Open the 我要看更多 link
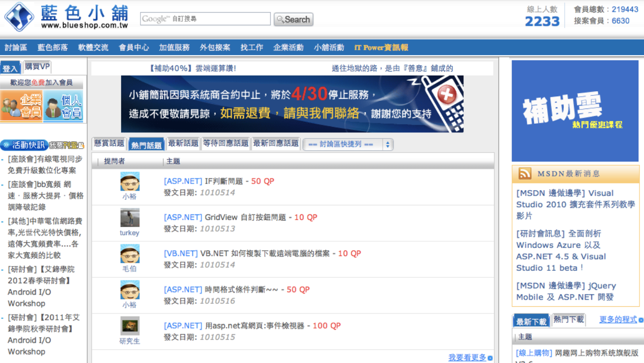 point(467,357)
